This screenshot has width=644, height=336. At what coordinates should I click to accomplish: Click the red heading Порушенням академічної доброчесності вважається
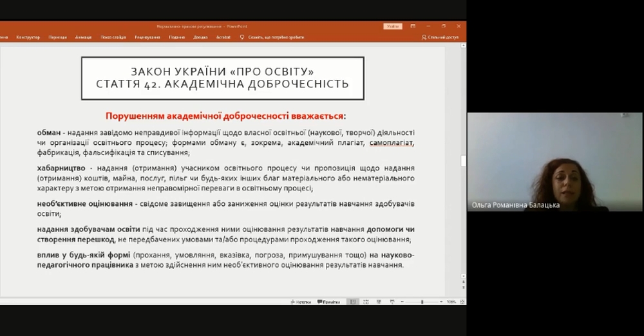[225, 116]
